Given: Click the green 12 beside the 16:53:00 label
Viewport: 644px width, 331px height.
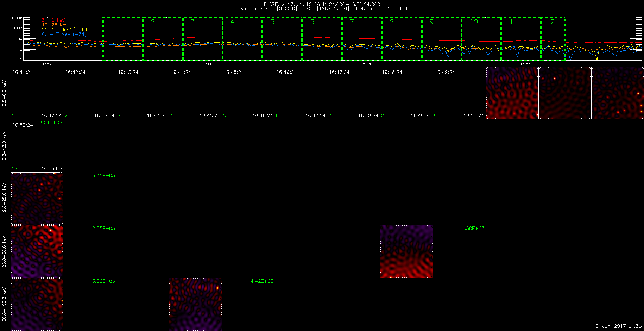Looking at the screenshot, I should coord(15,169).
